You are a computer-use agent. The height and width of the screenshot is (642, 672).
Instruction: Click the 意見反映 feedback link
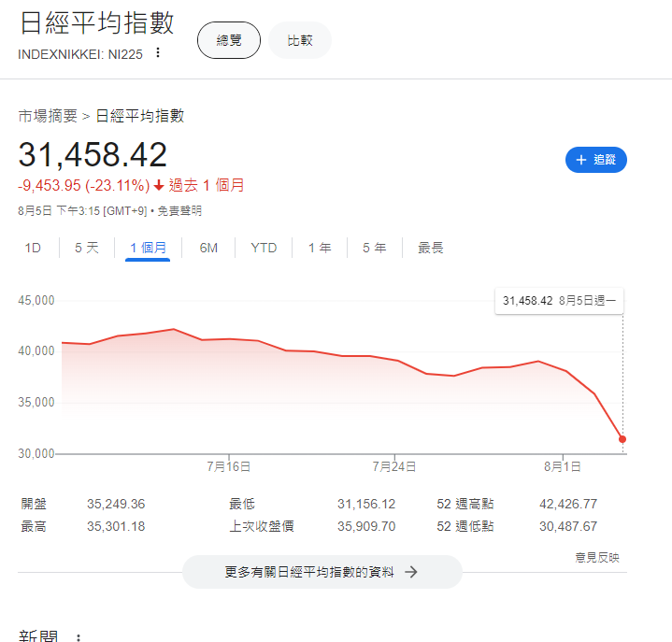pyautogui.click(x=596, y=557)
